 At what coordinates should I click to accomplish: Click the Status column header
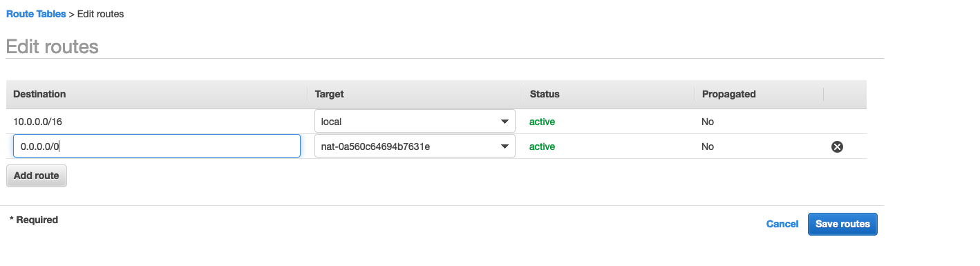pos(545,94)
